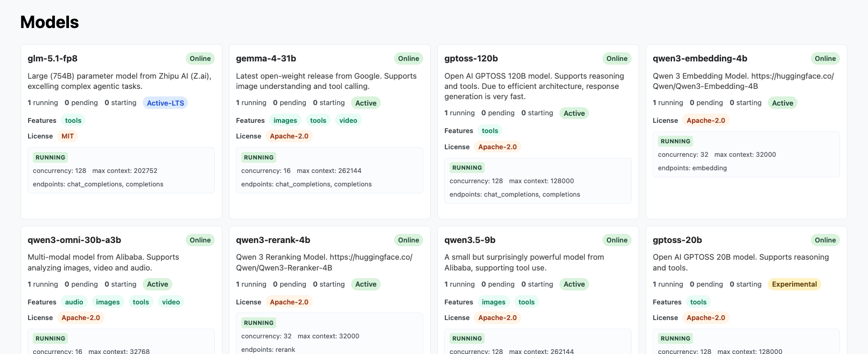Click the Qwen3-Reranker-4B huggingface URL text
This screenshot has height=354, width=868.
click(x=324, y=262)
